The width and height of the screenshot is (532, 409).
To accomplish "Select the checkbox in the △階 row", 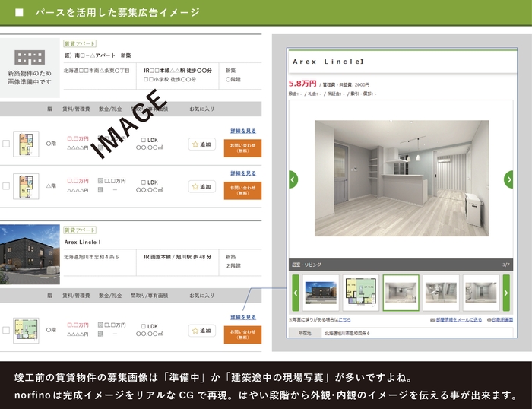I will pos(6,185).
